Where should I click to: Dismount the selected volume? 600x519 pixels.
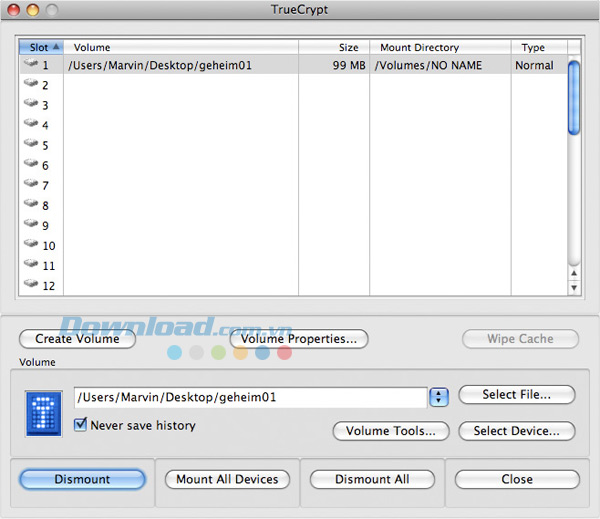[82, 480]
